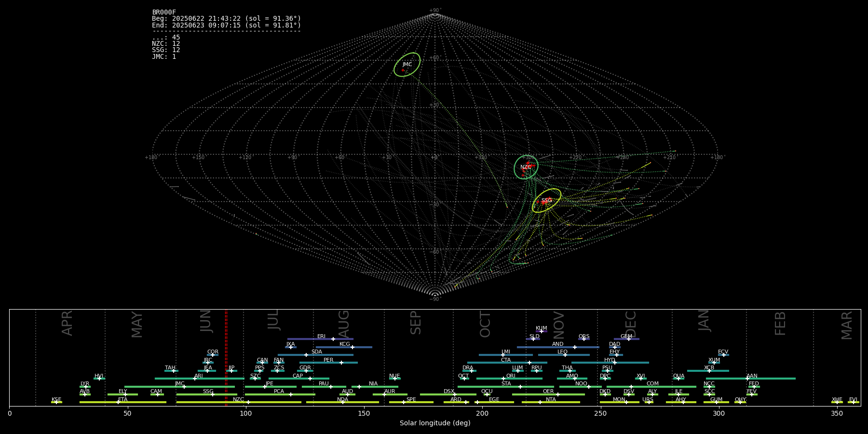The image size is (868, 434).
Task: Click the JMC label in the timeline
Action: [x=180, y=384]
